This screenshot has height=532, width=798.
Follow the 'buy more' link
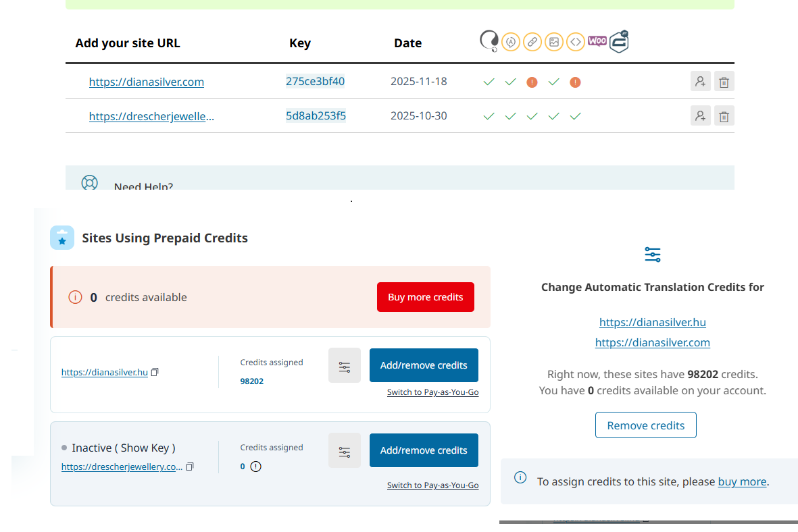tap(742, 481)
